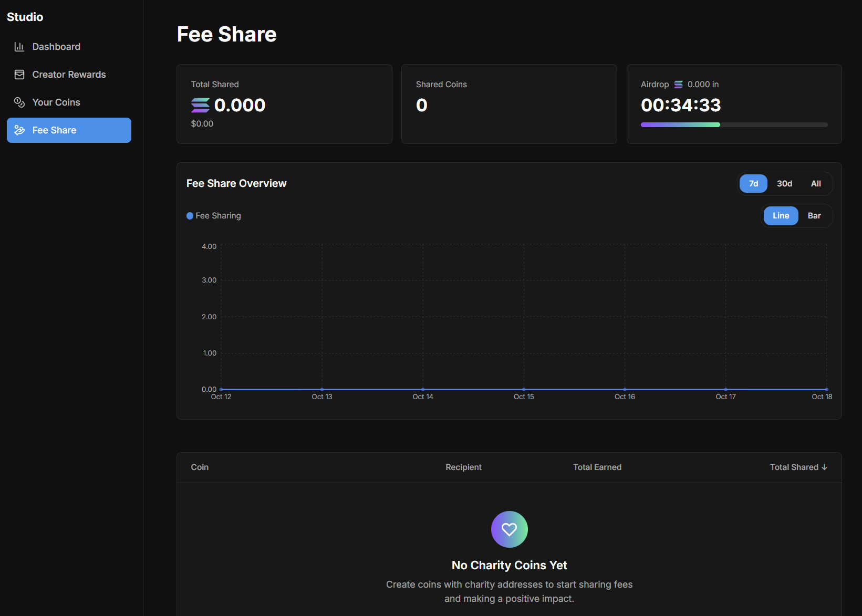Select the 30d time range

[x=784, y=183]
